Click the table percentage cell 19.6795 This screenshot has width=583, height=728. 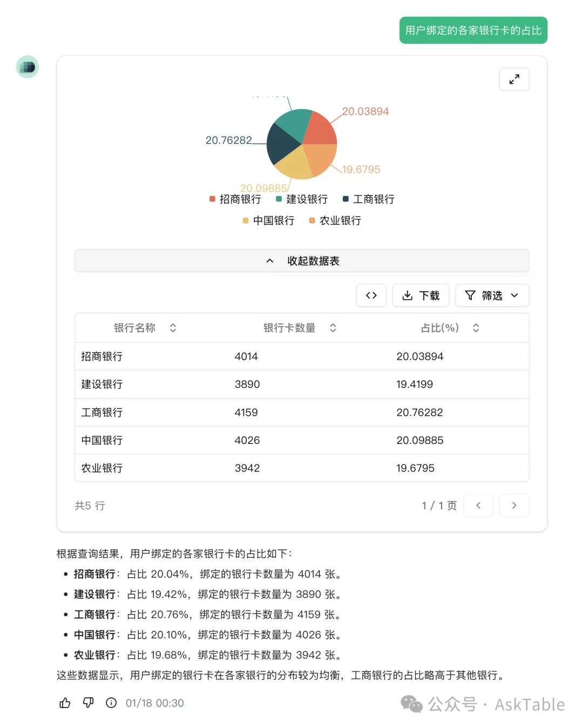click(415, 468)
